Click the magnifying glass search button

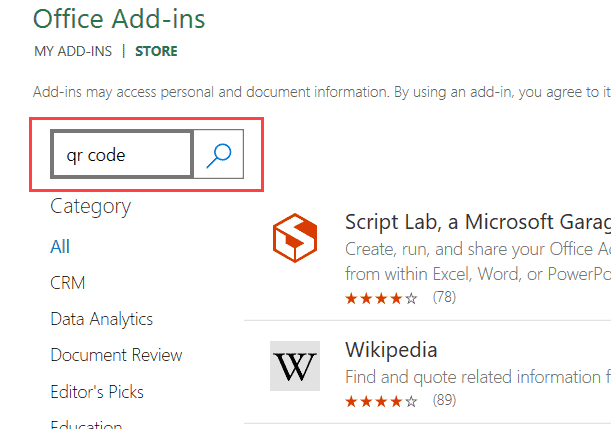tap(218, 154)
